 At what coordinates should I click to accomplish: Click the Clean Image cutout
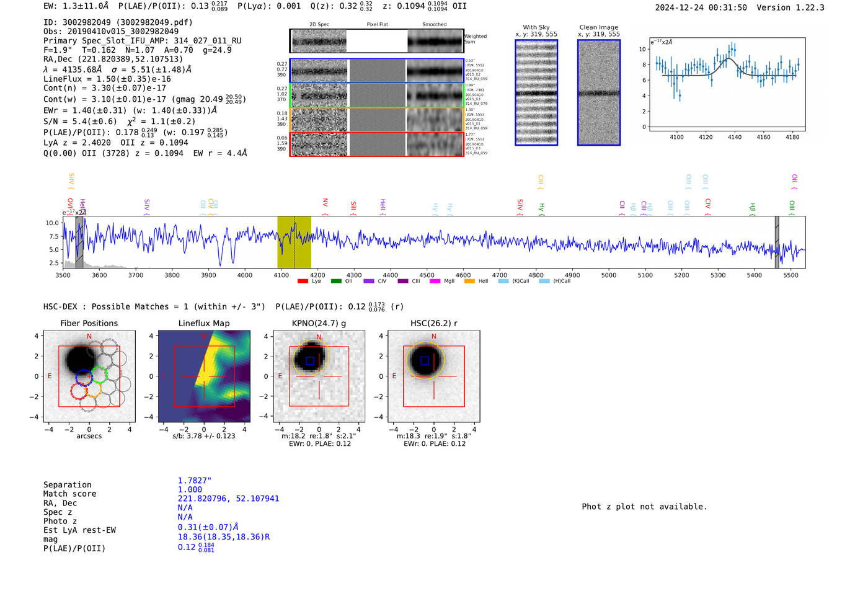click(x=599, y=92)
